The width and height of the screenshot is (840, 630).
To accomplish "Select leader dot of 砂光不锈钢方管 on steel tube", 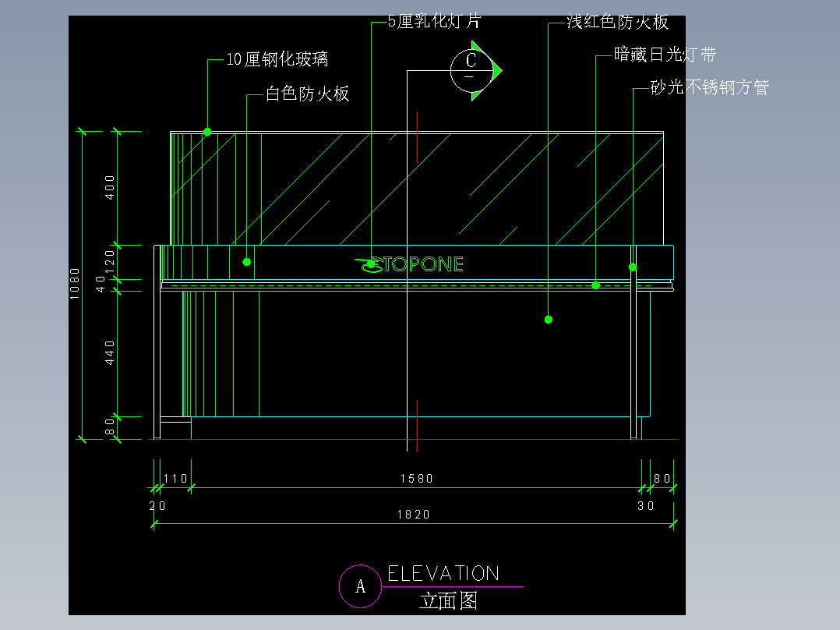I will coord(633,267).
